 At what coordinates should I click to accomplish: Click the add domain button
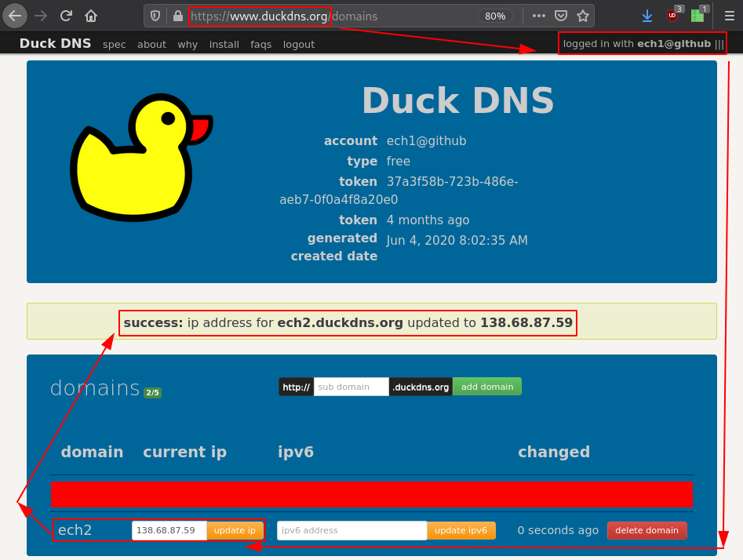pyautogui.click(x=487, y=387)
